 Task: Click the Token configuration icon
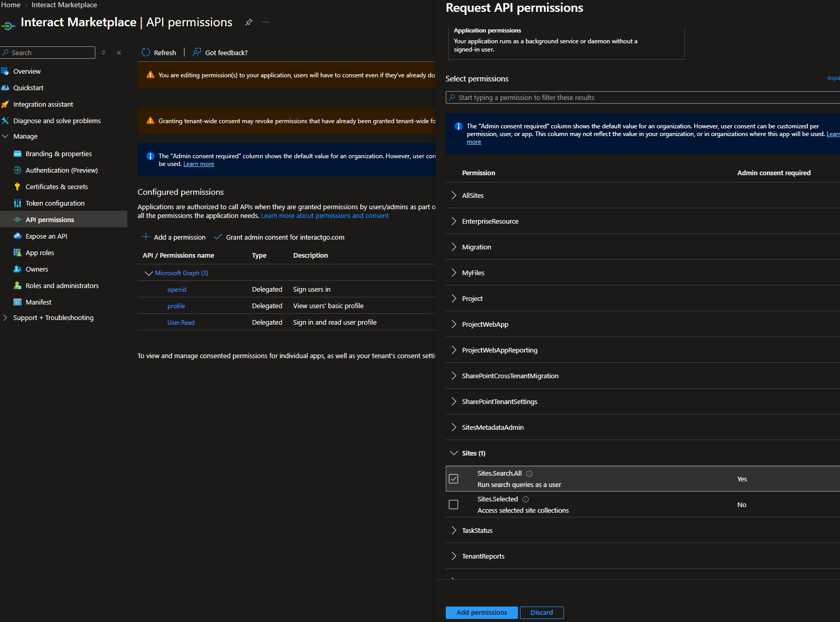coord(18,203)
